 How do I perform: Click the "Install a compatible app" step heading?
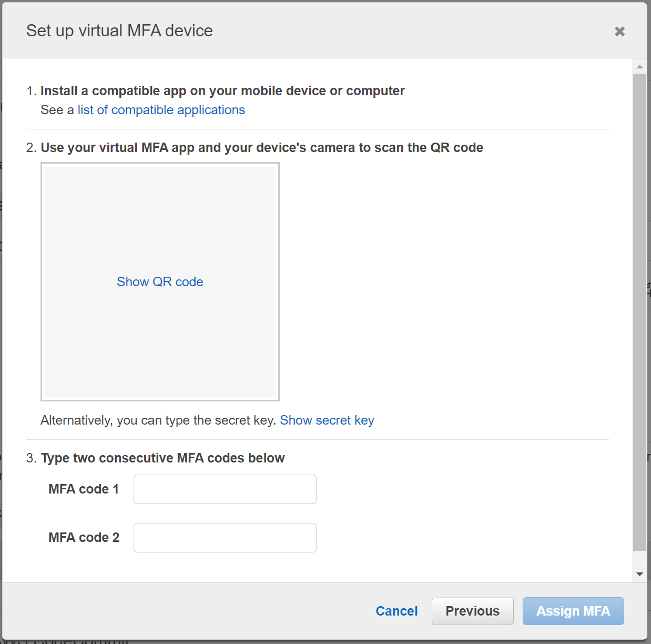point(222,91)
